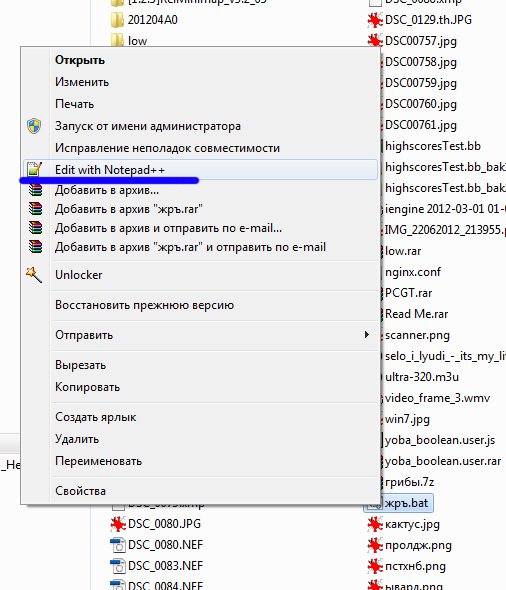Click the WinRAR icon beside Добавить в архив "жръ.rar"
506x590 pixels.
point(36,208)
